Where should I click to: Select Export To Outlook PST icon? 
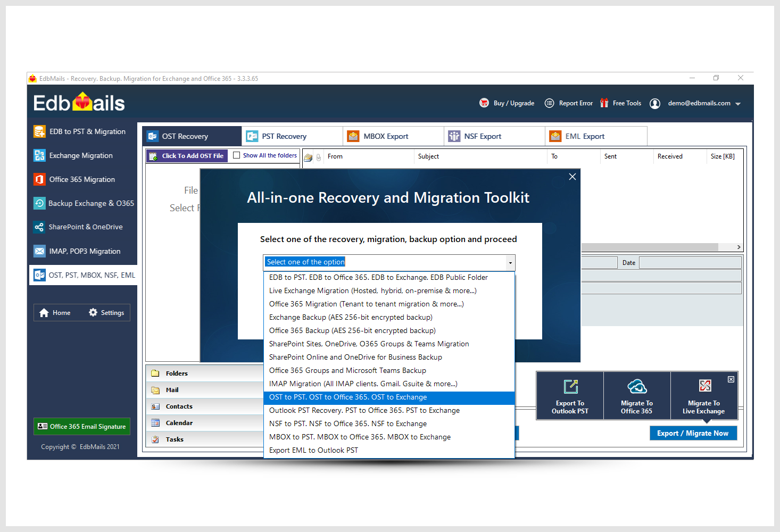570,387
